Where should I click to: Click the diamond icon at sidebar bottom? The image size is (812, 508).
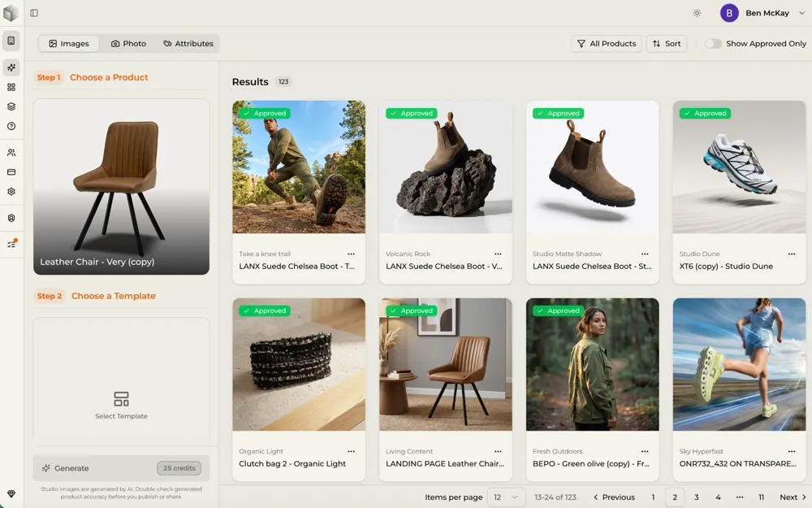(11, 494)
